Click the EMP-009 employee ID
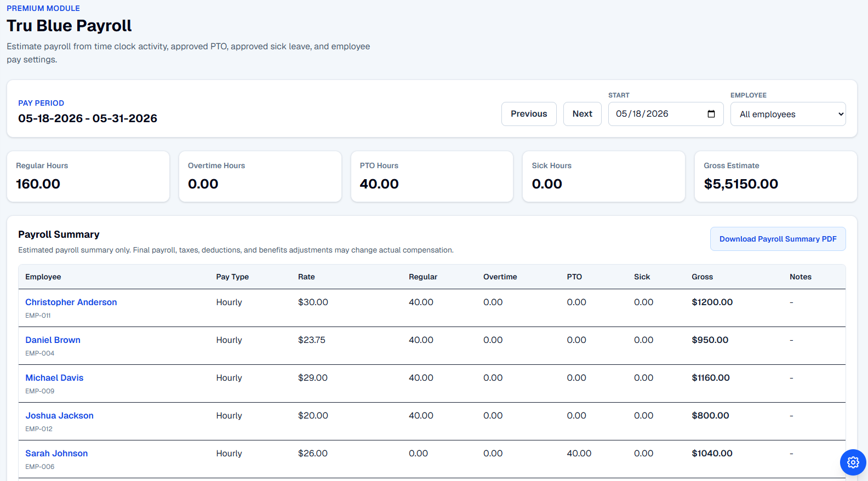868x481 pixels. 39,391
